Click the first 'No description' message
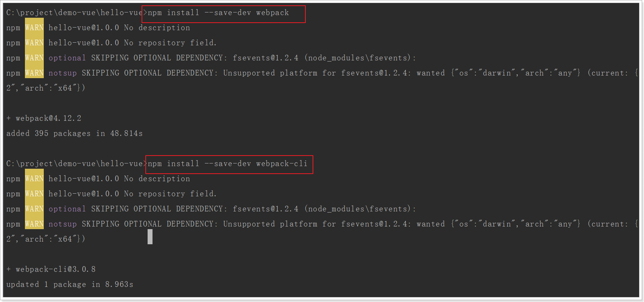This screenshot has width=644, height=302. [157, 28]
